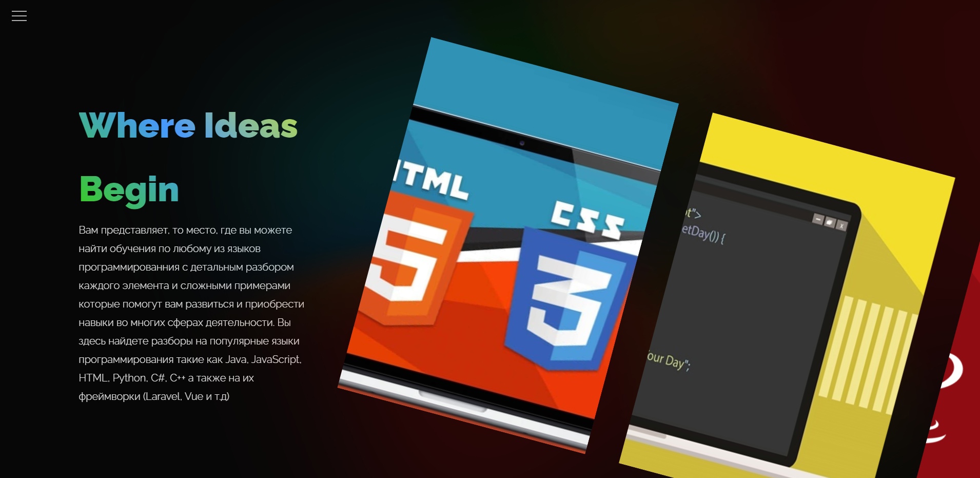Click the webcam dot on the laptop bezel

coord(522,142)
